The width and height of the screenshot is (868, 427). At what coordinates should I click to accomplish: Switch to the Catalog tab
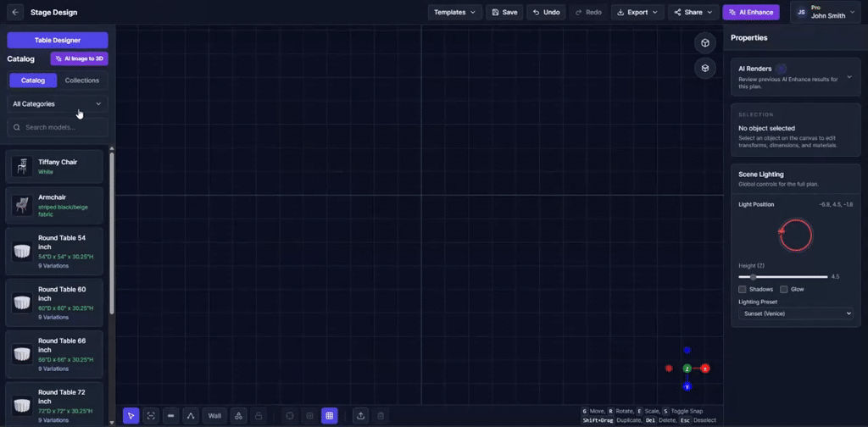[33, 80]
